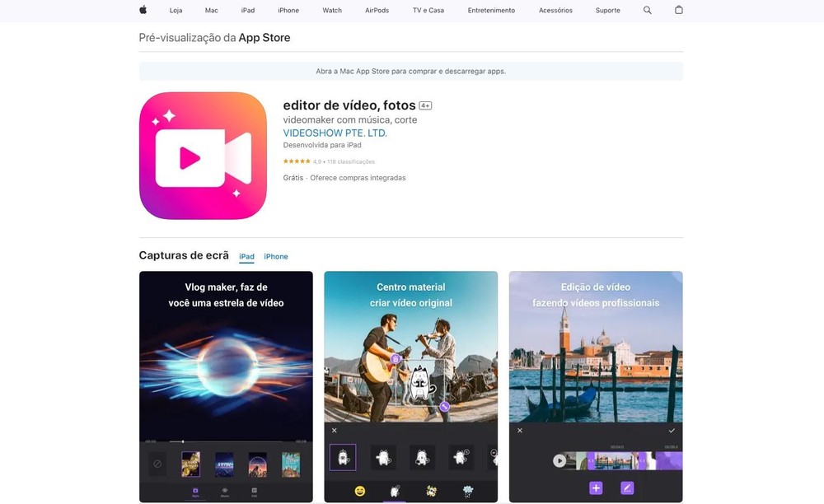Click the pink video camera app icon
The image size is (824, 504).
(x=203, y=156)
